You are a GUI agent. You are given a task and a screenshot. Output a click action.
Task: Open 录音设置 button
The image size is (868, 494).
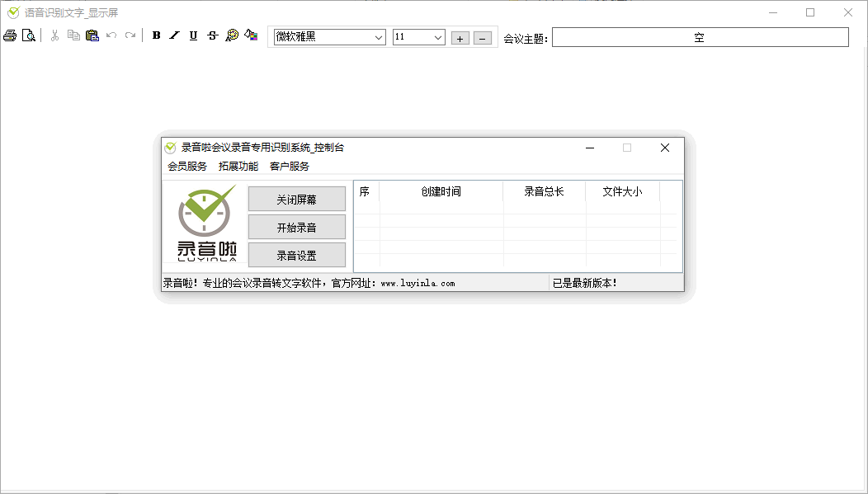(297, 255)
